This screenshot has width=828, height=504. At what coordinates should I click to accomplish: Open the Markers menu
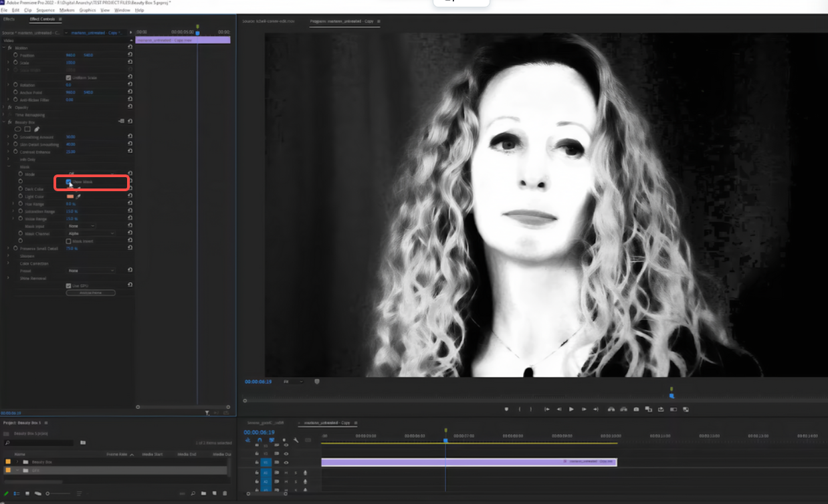67,11
